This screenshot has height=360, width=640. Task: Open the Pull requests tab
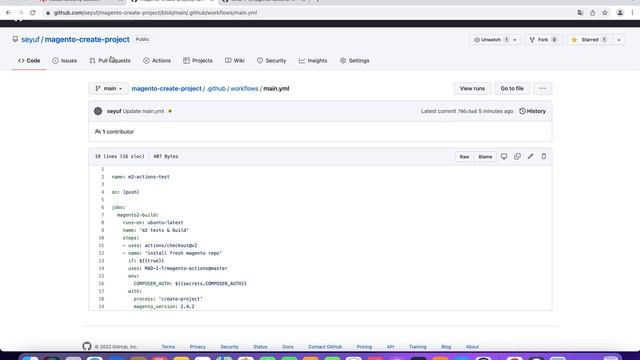(110, 60)
